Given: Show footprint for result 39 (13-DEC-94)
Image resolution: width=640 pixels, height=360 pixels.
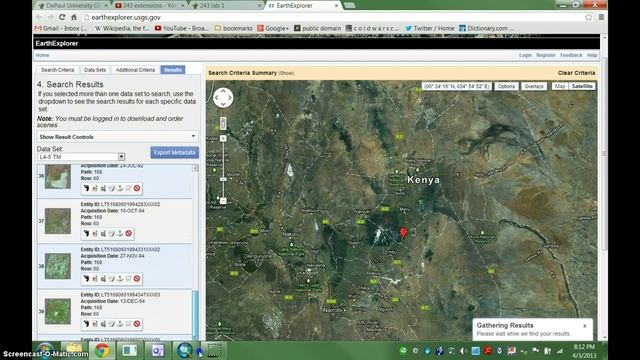Looking at the screenshot, I should 86,324.
